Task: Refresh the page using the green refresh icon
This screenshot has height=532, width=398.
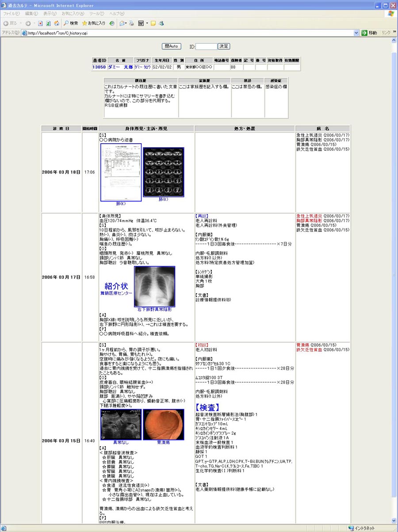Action: pyautogui.click(x=48, y=23)
